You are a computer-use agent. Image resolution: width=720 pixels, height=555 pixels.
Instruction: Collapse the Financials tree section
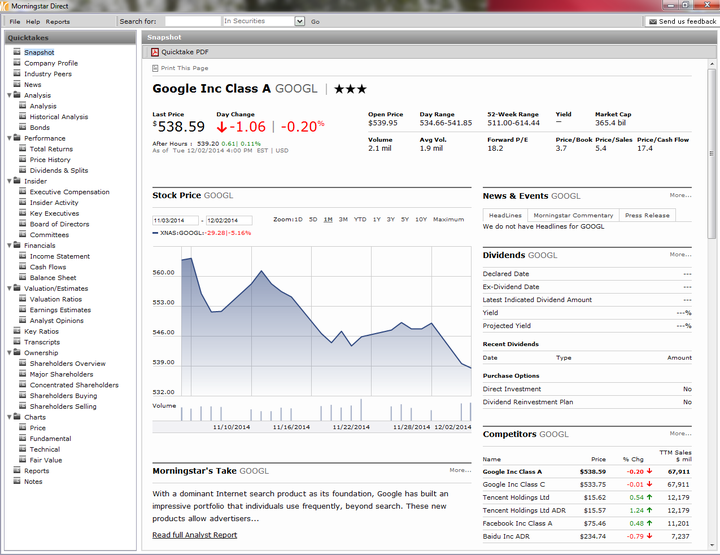point(9,246)
